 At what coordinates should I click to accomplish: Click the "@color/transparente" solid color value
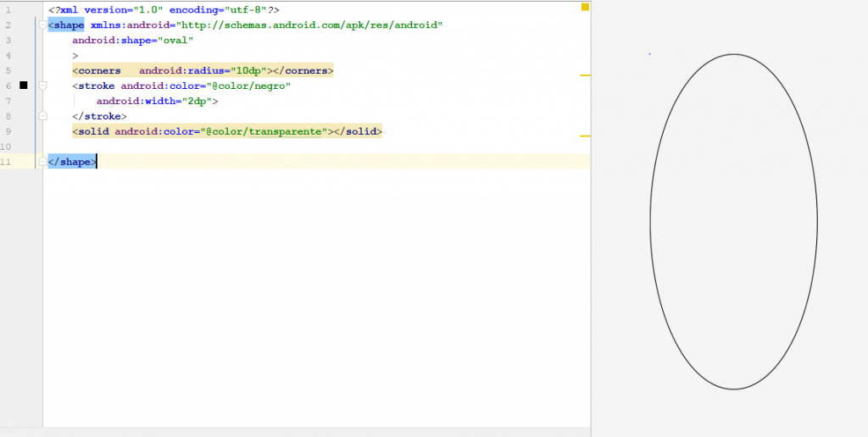click(264, 131)
